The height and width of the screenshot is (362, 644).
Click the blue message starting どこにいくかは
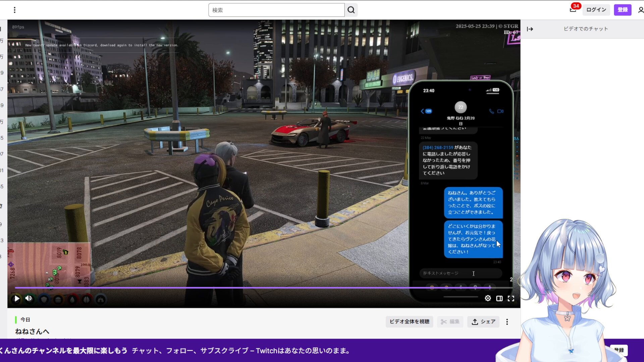pyautogui.click(x=473, y=239)
